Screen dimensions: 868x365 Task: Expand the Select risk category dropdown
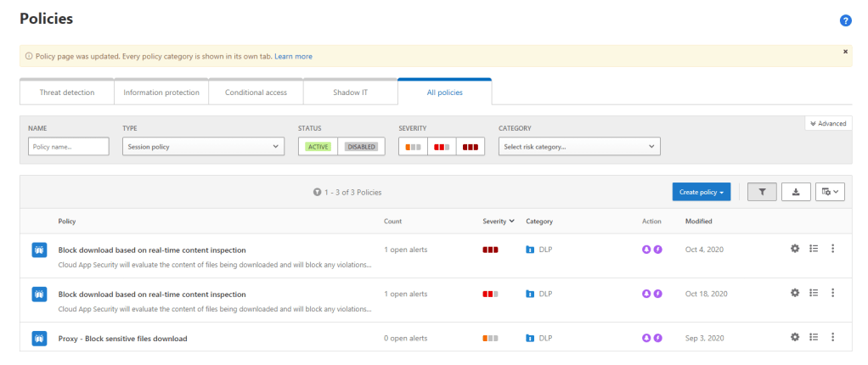pos(579,147)
